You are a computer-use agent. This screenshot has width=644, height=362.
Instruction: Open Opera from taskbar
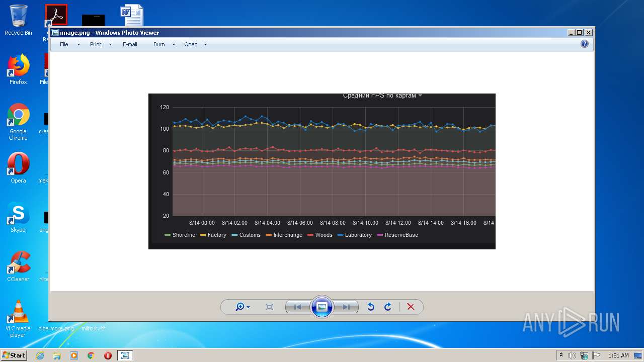[108, 355]
